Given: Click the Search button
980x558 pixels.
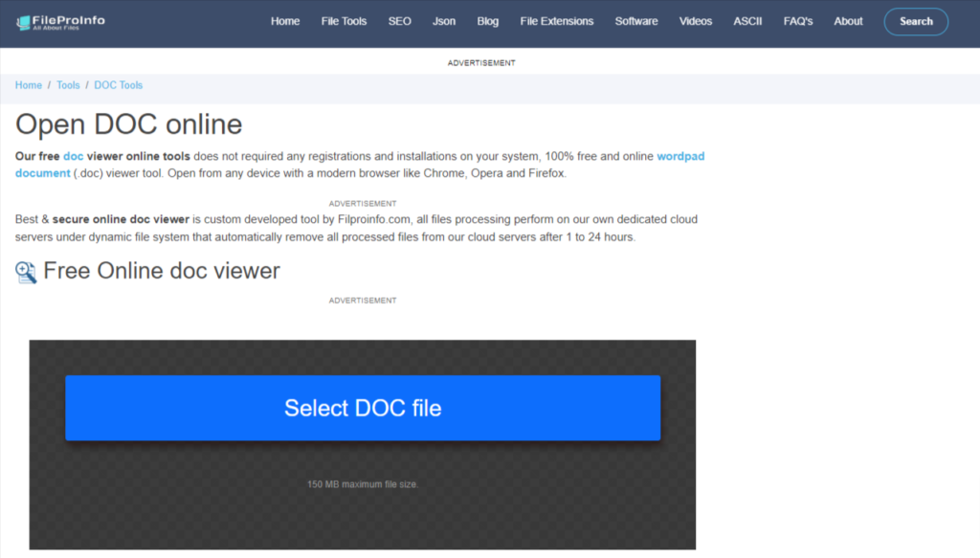Looking at the screenshot, I should pos(915,20).
